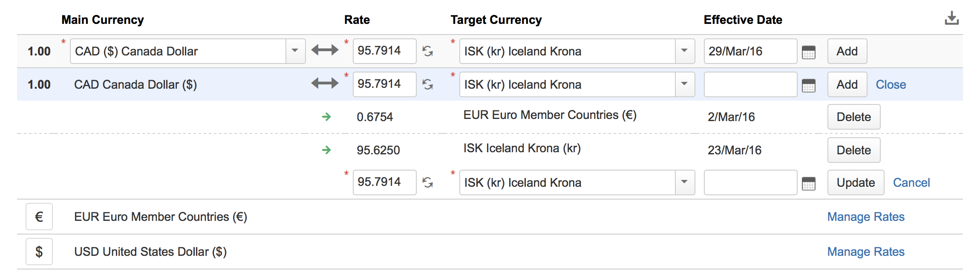Open the calendar picker next to Update
The width and height of the screenshot is (980, 278).
point(808,183)
